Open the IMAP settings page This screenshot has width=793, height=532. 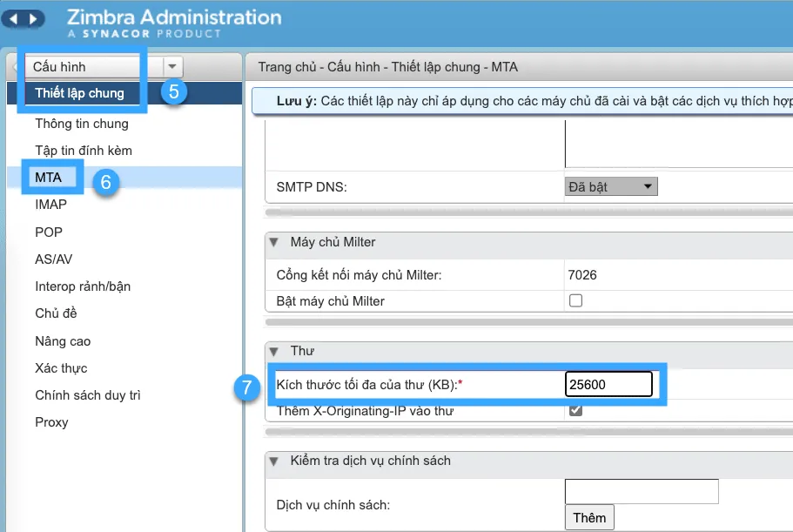pyautogui.click(x=50, y=205)
